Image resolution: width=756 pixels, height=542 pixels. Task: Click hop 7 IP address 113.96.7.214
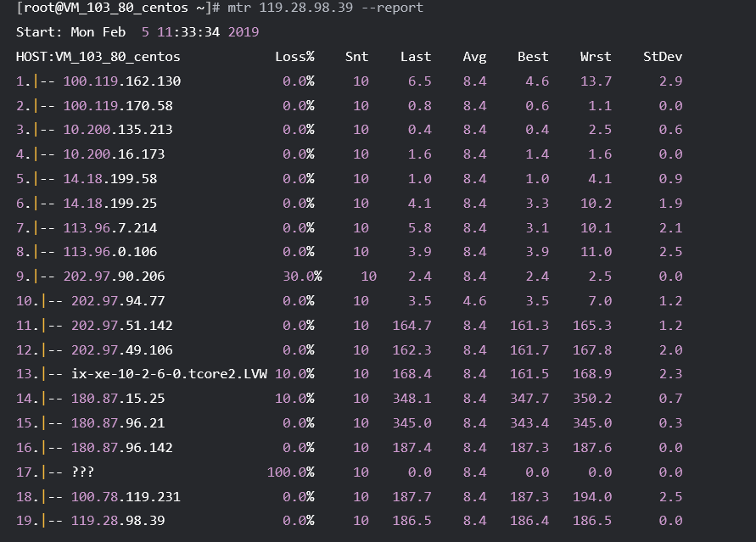click(110, 228)
